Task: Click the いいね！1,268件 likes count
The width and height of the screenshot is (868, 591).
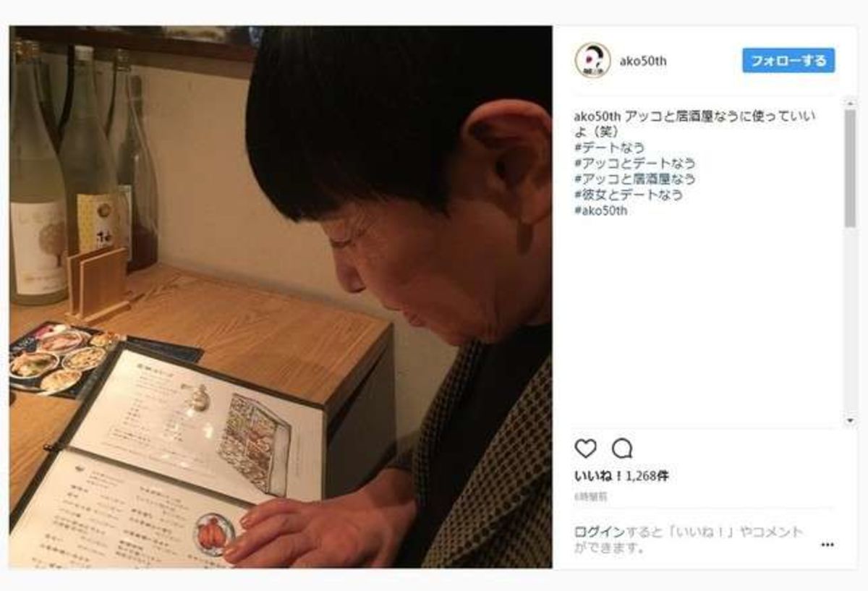Action: pos(621,477)
